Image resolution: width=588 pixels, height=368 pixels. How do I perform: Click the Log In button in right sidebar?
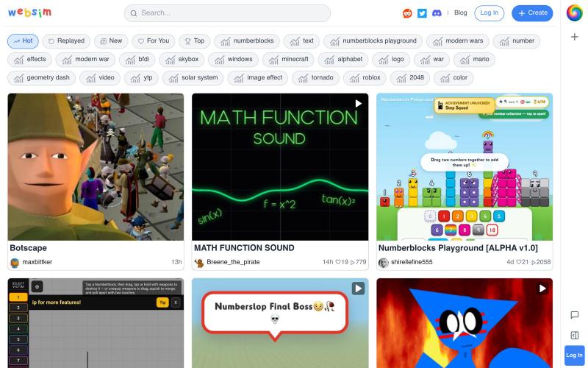(x=574, y=355)
